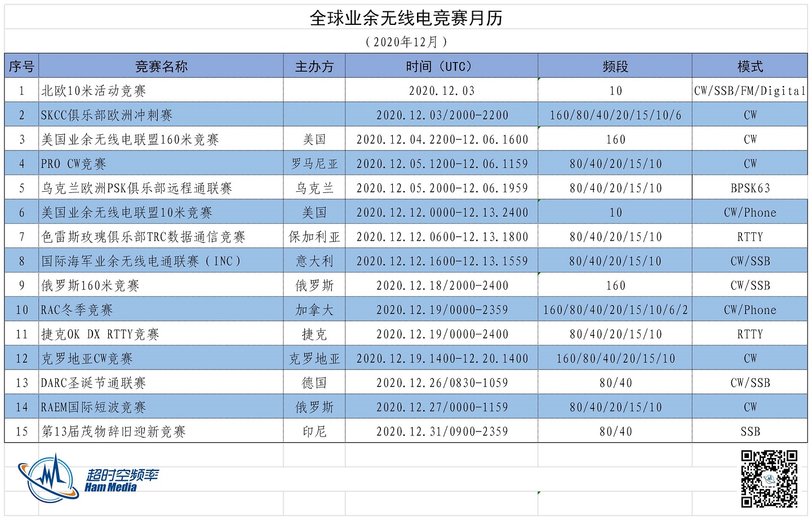Select cell 北欧10米活动竞赛

click(161, 91)
